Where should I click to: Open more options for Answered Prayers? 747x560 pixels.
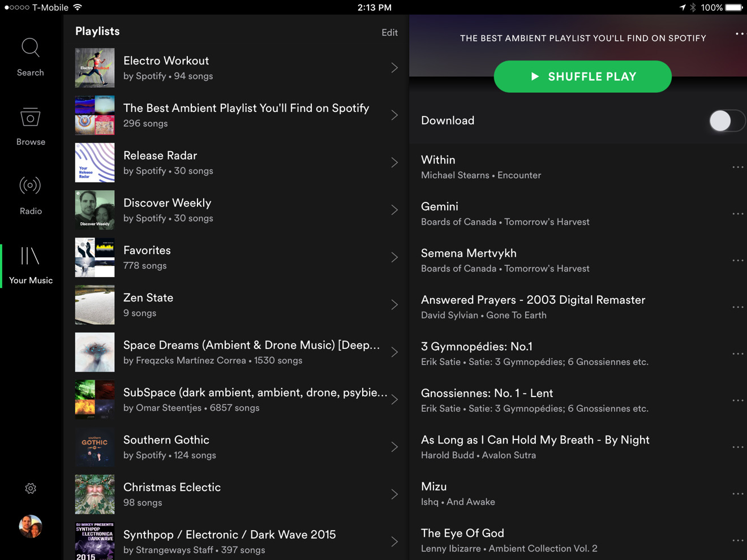738,307
